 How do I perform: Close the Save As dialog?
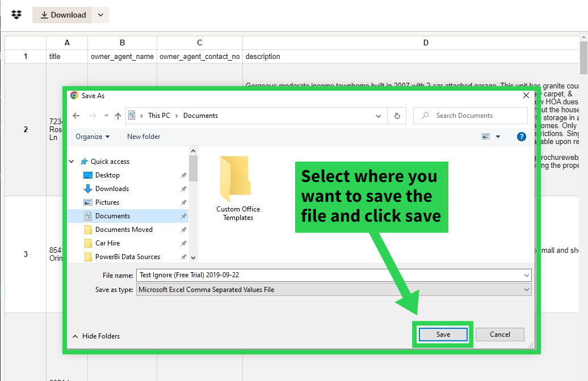pos(526,95)
